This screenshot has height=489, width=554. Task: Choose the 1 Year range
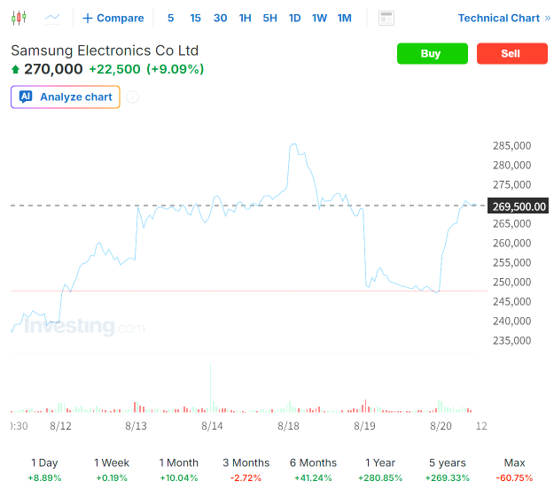click(380, 470)
